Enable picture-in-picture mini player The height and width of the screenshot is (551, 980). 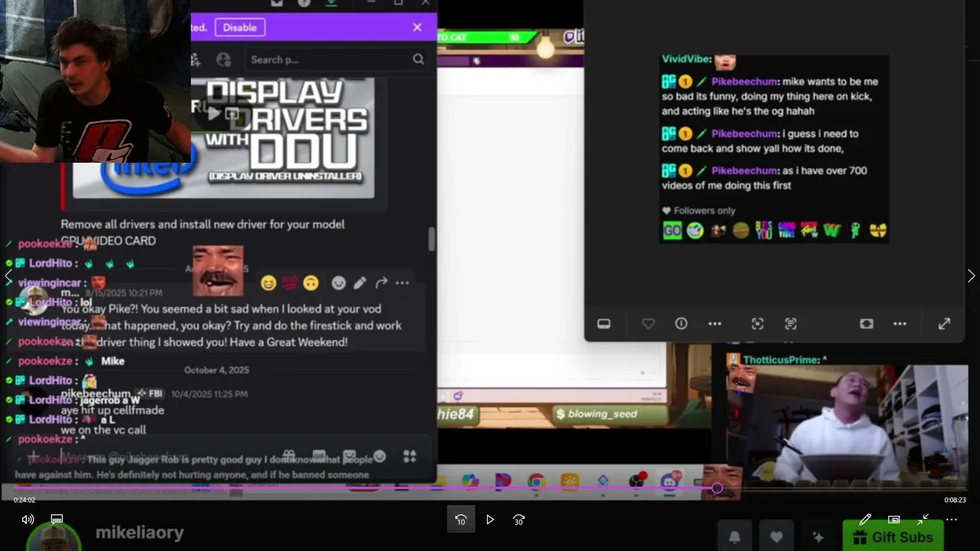click(893, 520)
